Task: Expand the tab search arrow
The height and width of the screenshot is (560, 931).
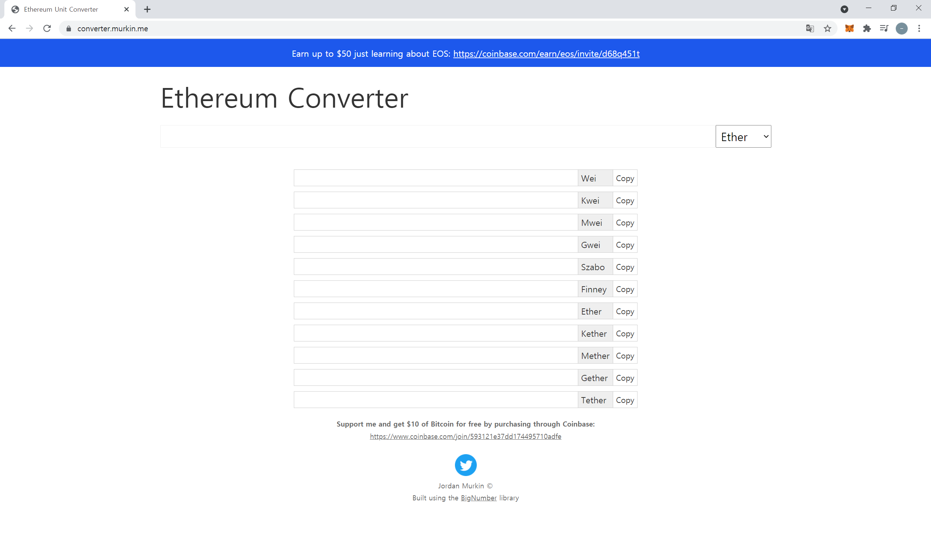Action: coord(844,9)
